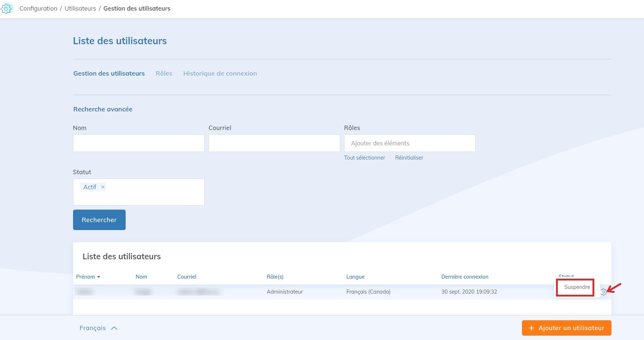Focus the Courriel search field
This screenshot has height=340, width=644.
pos(274,143)
